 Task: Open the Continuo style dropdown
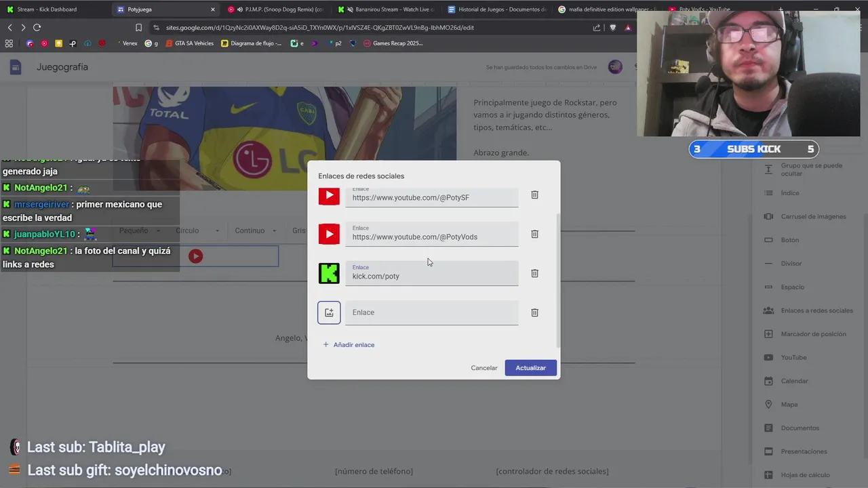[256, 230]
